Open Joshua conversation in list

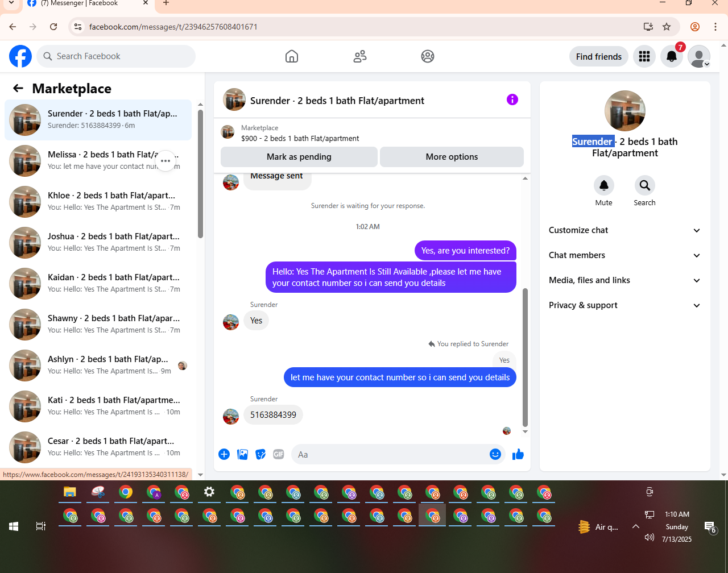98,243
